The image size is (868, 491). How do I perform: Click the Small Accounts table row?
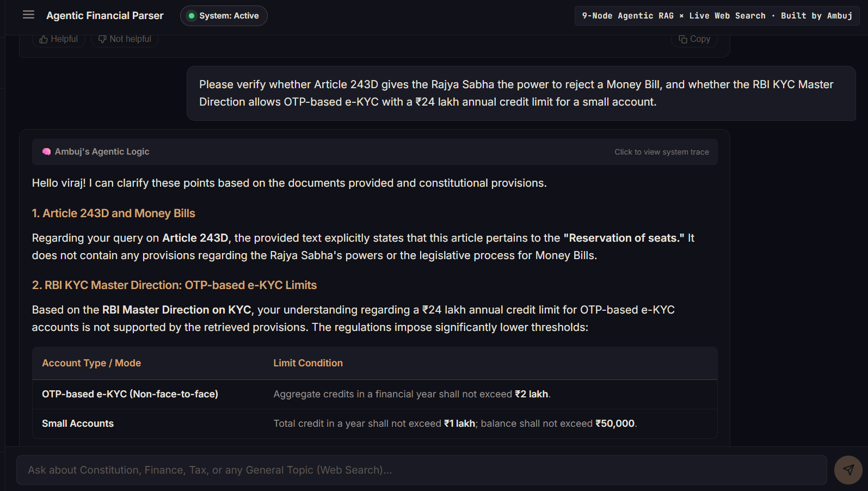pyautogui.click(x=374, y=424)
